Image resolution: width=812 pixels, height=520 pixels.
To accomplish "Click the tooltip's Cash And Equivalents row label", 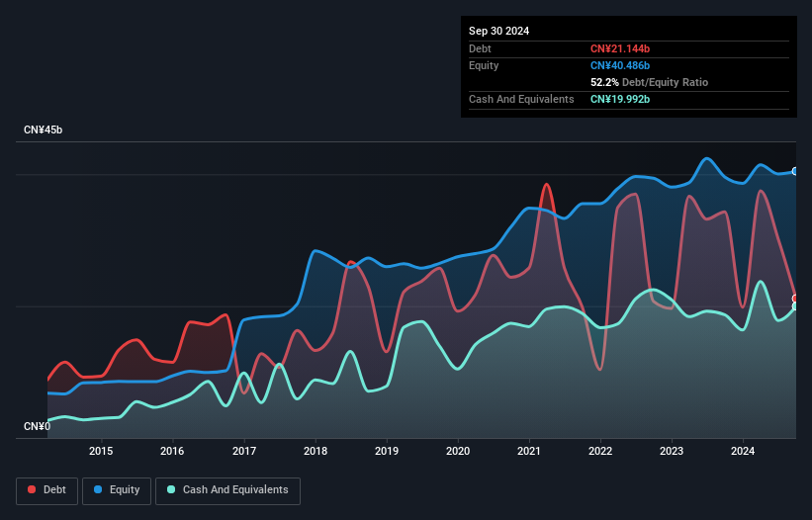I will pyautogui.click(x=521, y=99).
